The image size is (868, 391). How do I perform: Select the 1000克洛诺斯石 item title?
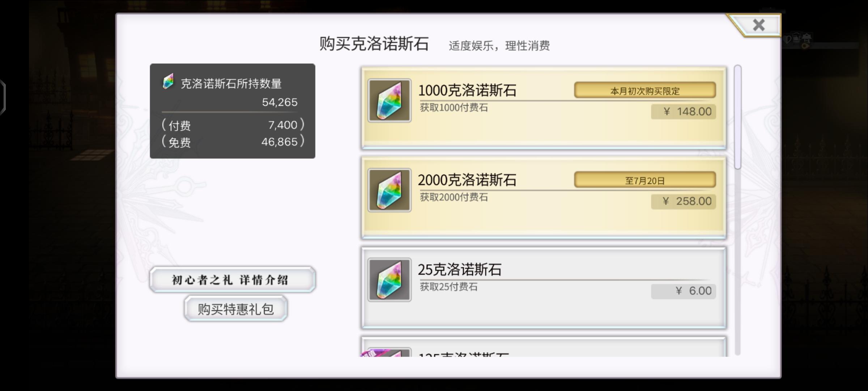coord(467,90)
